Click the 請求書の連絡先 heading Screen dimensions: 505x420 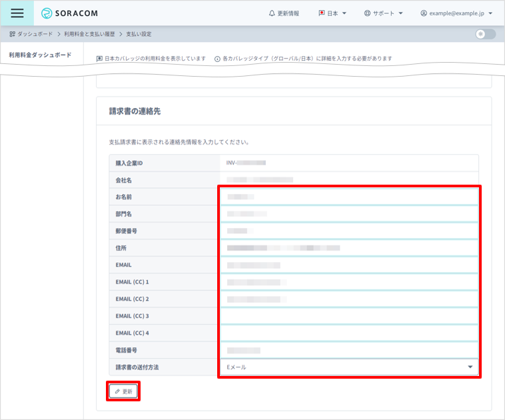click(x=135, y=111)
